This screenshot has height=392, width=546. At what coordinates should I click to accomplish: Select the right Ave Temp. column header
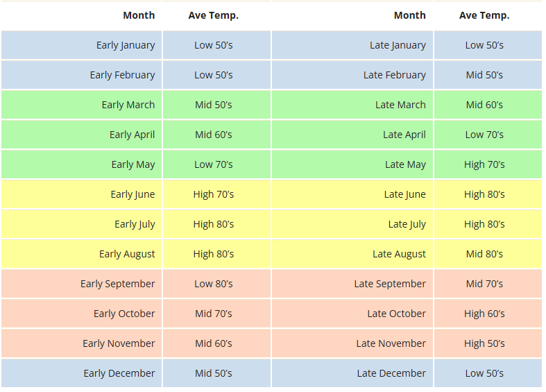pos(488,16)
